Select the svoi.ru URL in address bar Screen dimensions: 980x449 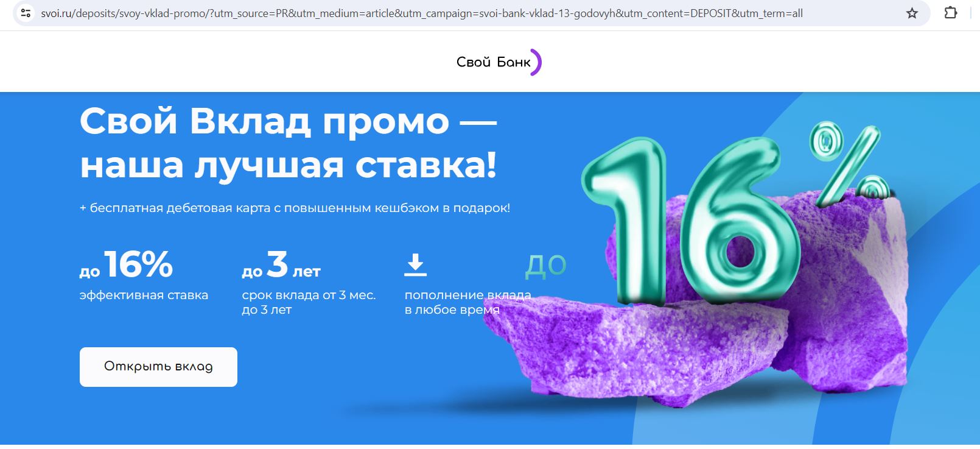click(x=421, y=13)
